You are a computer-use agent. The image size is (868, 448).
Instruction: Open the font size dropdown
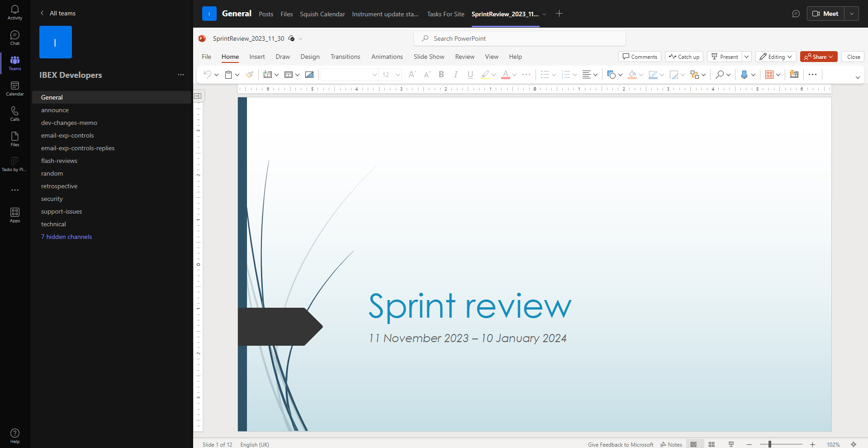click(398, 75)
